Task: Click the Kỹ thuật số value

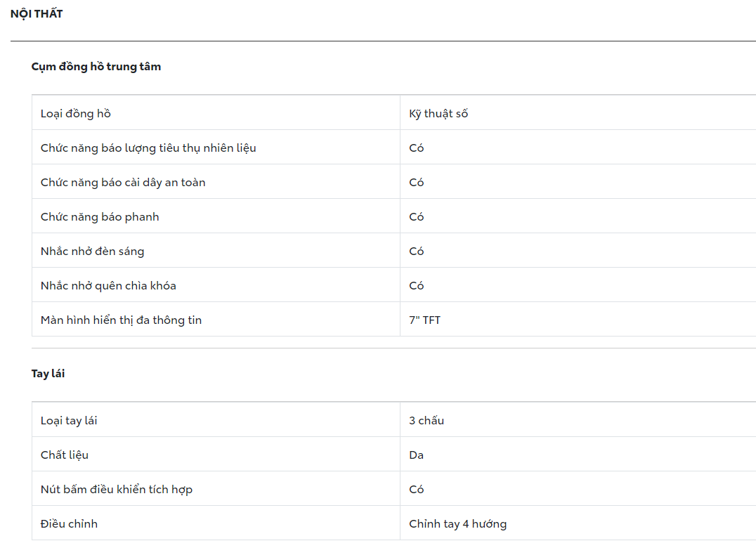Action: [x=438, y=114]
